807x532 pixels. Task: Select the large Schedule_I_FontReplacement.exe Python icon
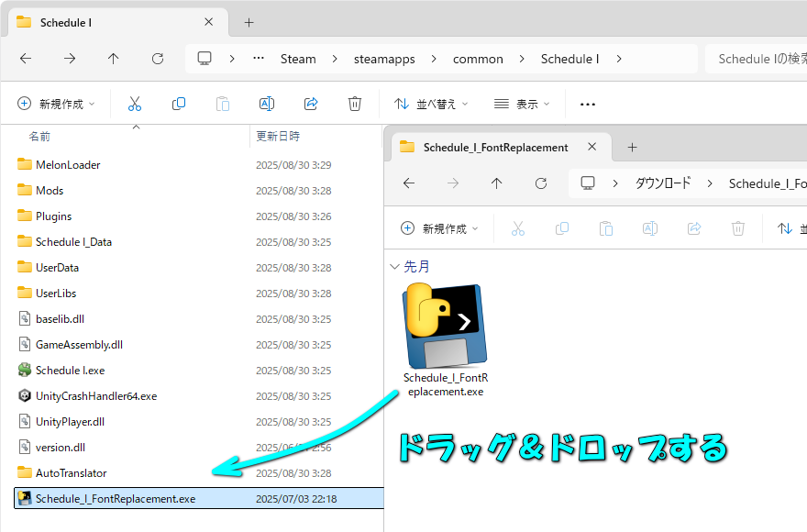coord(446,326)
